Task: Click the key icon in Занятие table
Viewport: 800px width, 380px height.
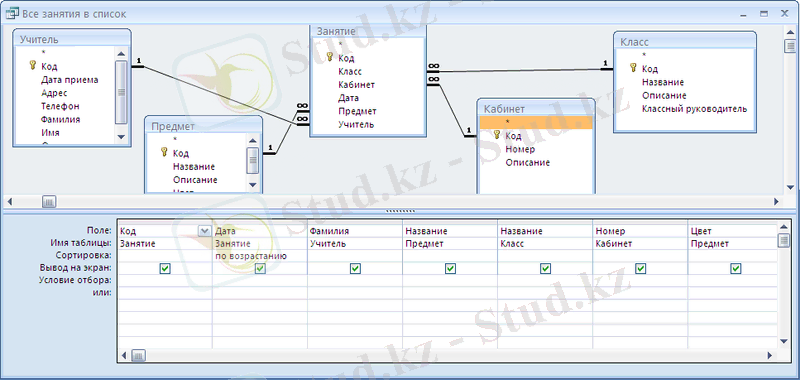Action: pyautogui.click(x=330, y=57)
